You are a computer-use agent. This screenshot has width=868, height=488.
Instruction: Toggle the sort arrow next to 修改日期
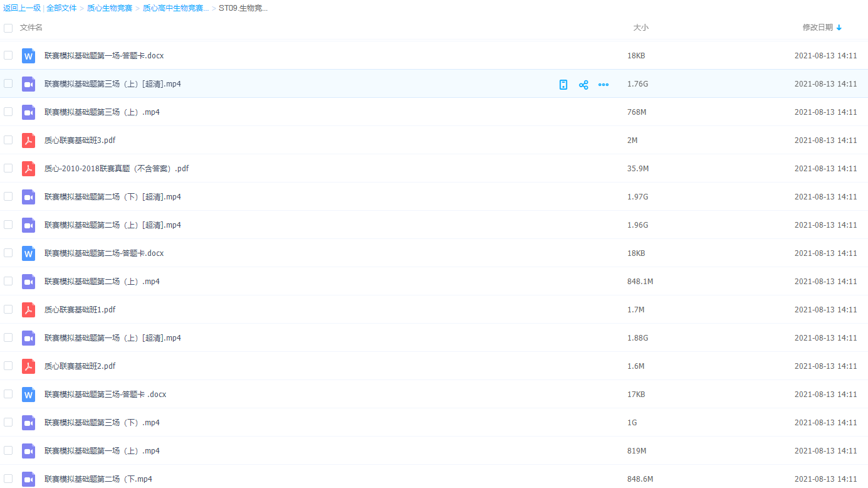pyautogui.click(x=839, y=28)
